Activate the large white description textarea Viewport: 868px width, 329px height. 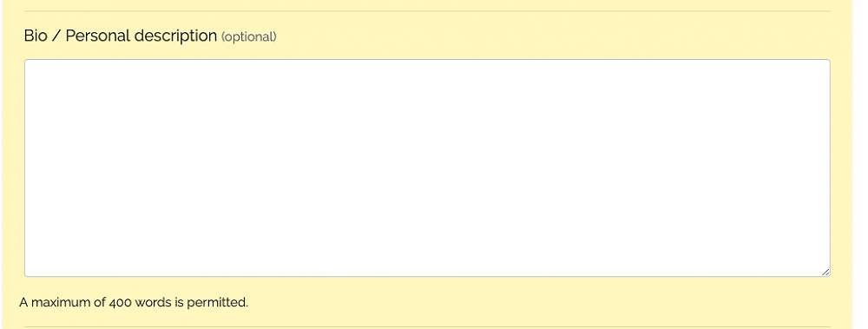click(427, 168)
